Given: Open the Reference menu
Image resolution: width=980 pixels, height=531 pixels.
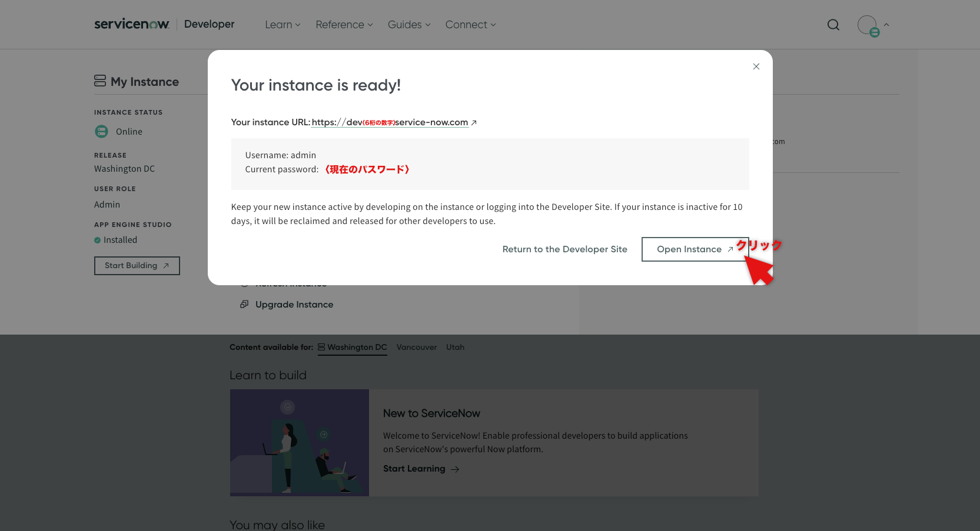Looking at the screenshot, I should 344,25.
